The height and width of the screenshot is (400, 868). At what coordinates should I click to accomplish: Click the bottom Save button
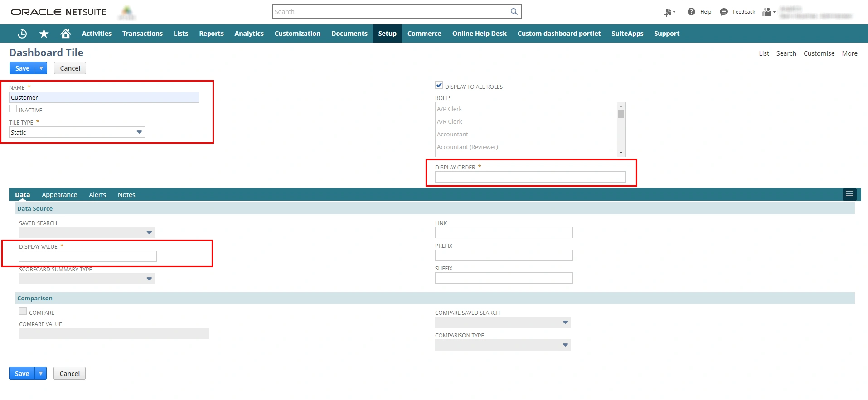22,374
